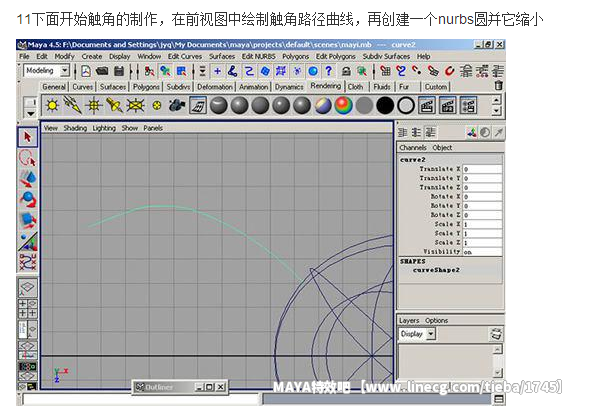Click the shelf trash can icon

click(x=498, y=86)
